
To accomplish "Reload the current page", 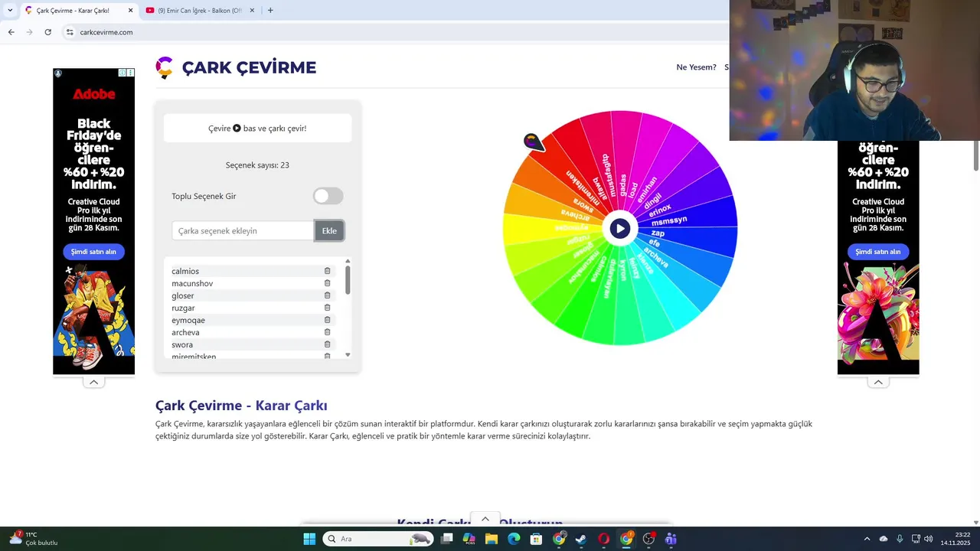I will coord(47,32).
